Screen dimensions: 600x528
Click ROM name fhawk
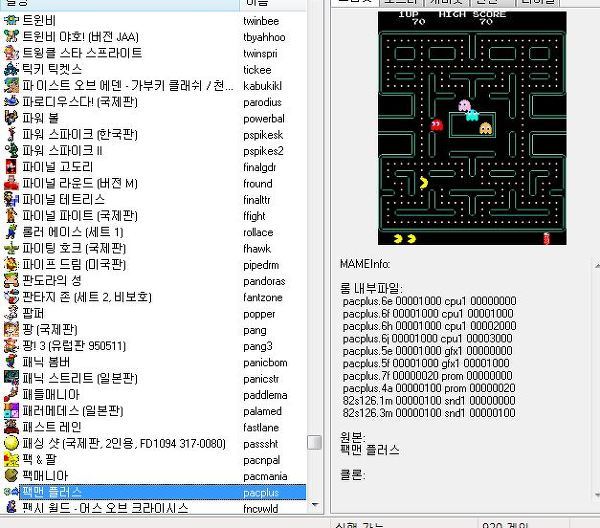click(x=257, y=248)
